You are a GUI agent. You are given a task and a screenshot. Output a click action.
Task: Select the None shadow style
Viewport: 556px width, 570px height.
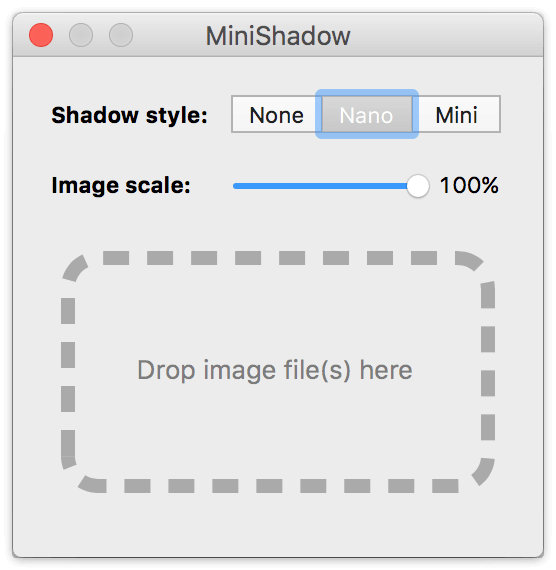click(x=277, y=114)
